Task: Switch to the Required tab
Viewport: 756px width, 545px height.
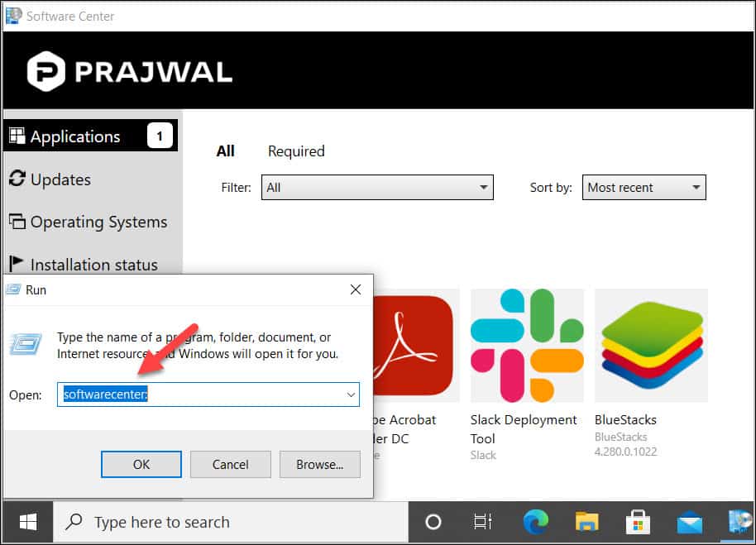Action: point(296,151)
